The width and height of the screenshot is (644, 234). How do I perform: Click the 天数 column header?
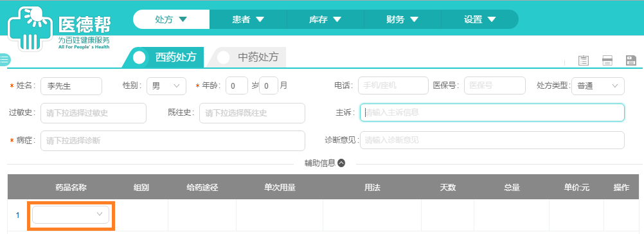coord(448,188)
